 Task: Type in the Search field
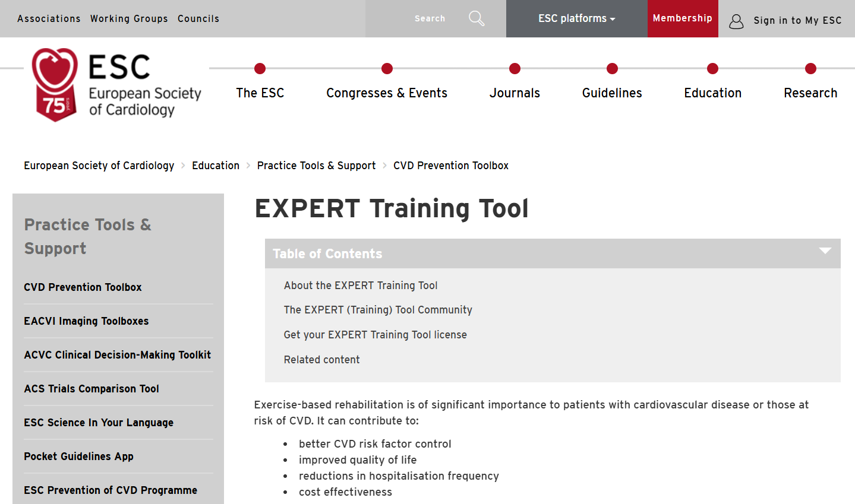[x=429, y=18]
